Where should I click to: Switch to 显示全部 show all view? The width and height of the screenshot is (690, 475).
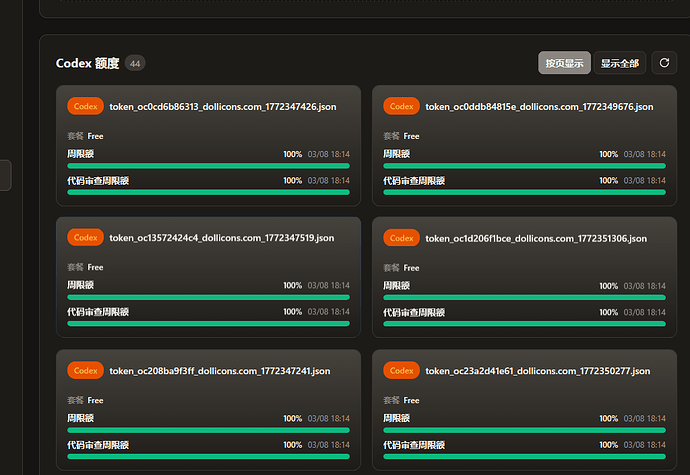620,63
